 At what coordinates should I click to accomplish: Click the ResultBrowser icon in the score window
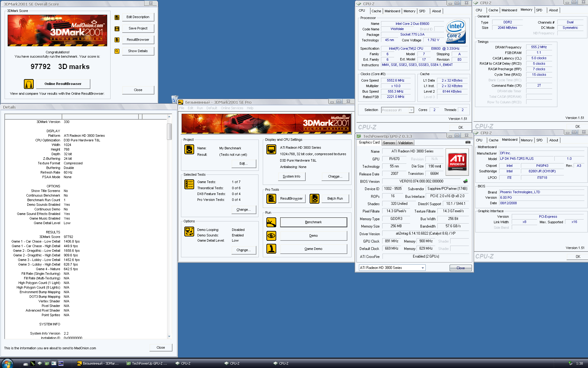pos(117,40)
